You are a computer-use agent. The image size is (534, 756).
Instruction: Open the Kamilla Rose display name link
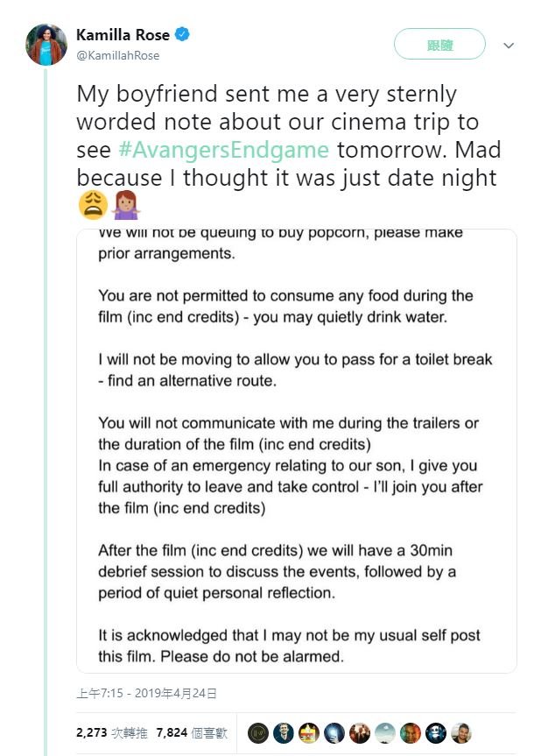pyautogui.click(x=123, y=35)
